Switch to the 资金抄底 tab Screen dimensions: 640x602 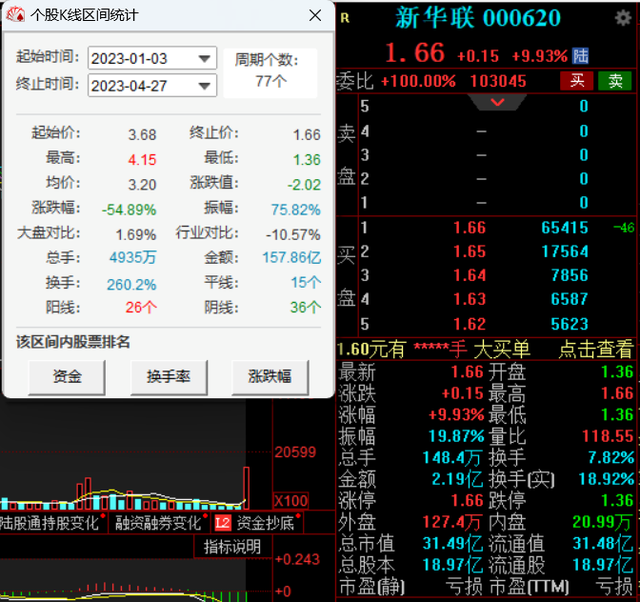point(265,523)
